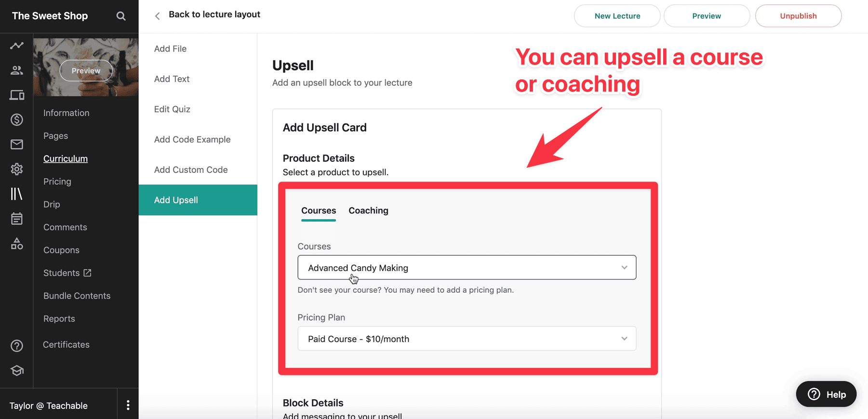The width and height of the screenshot is (868, 419).
Task: Click the Unpublish button
Action: coord(798,15)
